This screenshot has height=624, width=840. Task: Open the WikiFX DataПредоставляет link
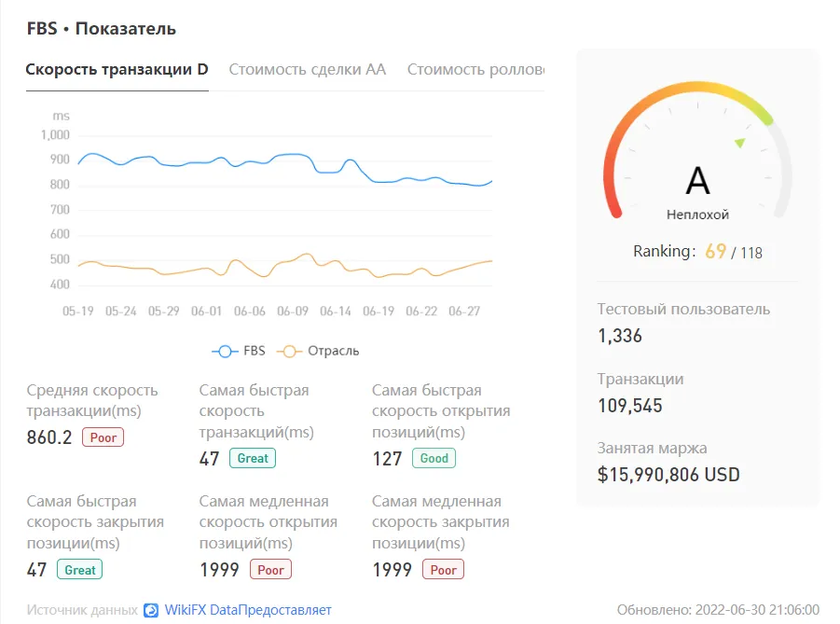click(x=248, y=610)
